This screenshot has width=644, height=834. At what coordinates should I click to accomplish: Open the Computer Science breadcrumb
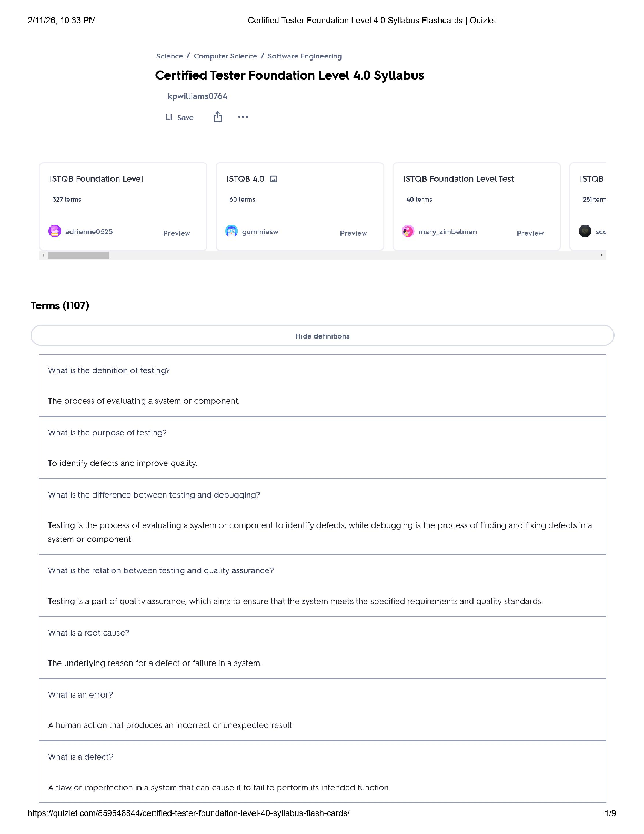pyautogui.click(x=225, y=56)
